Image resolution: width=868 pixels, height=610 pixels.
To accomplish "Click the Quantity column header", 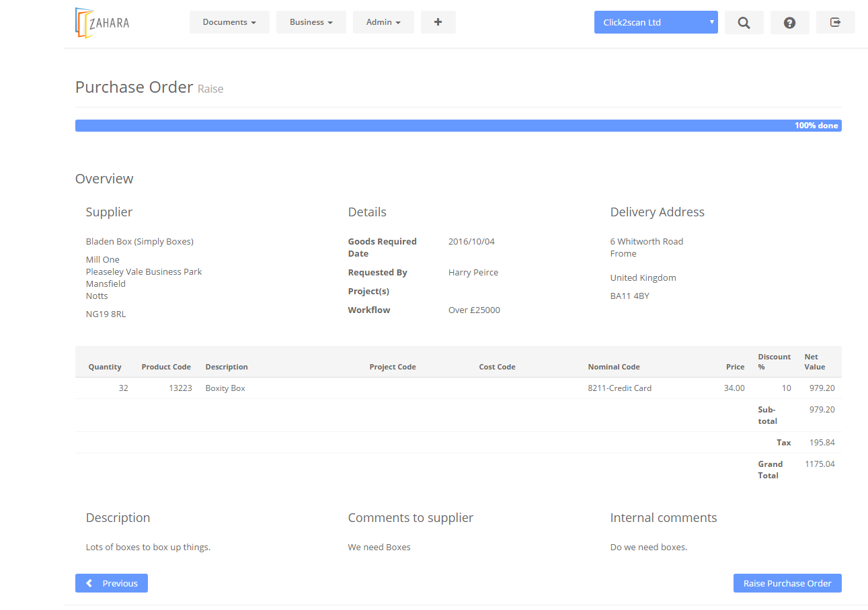I will (105, 367).
